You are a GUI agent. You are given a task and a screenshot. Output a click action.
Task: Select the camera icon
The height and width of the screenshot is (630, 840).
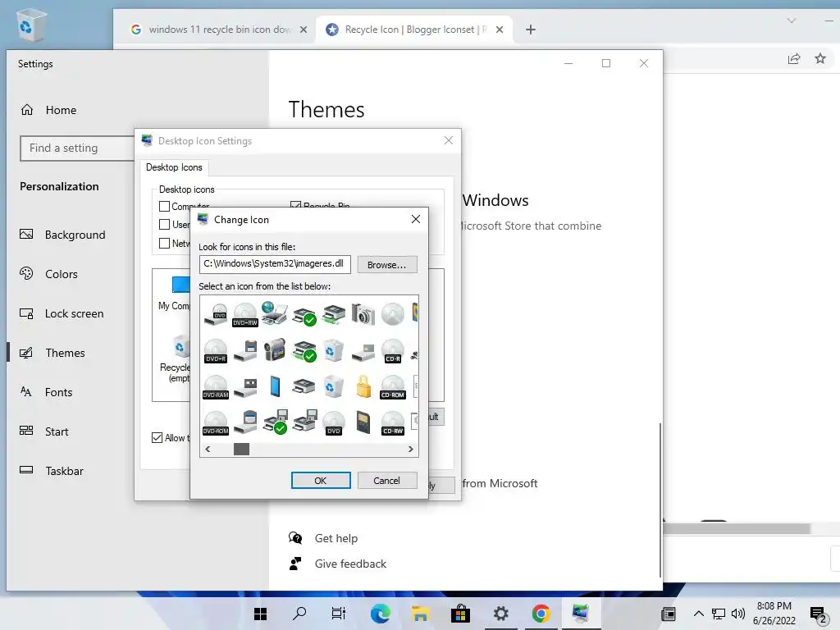click(x=363, y=314)
